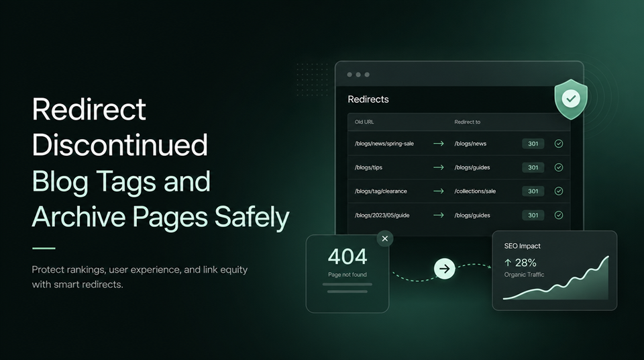Image resolution: width=644 pixels, height=360 pixels.
Task: Click the Protect rankings subtitle text
Action: tap(140, 277)
